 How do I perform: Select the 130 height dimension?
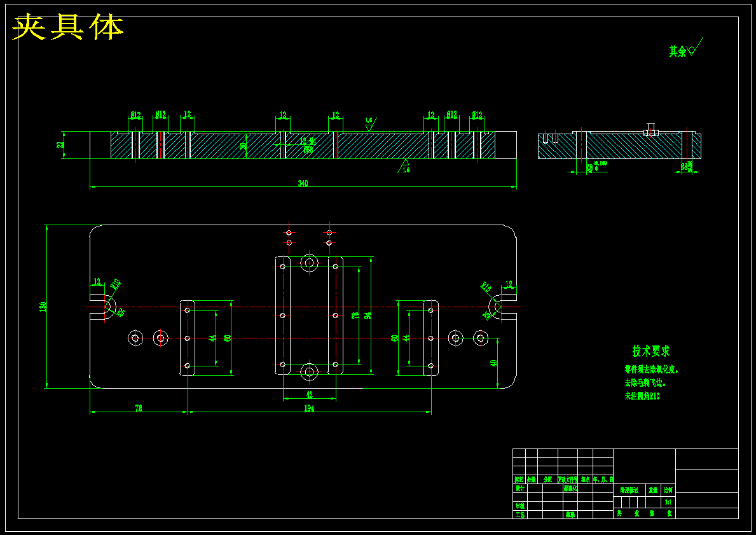point(43,307)
